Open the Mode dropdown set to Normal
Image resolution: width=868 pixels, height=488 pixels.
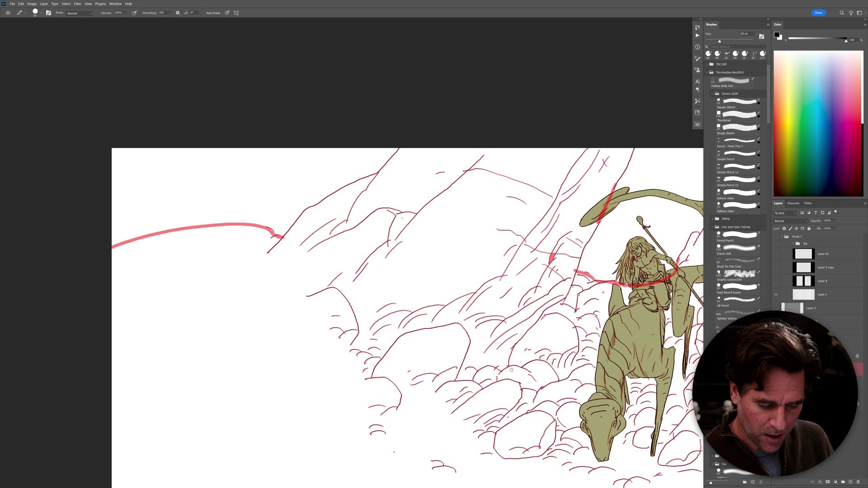[80, 13]
